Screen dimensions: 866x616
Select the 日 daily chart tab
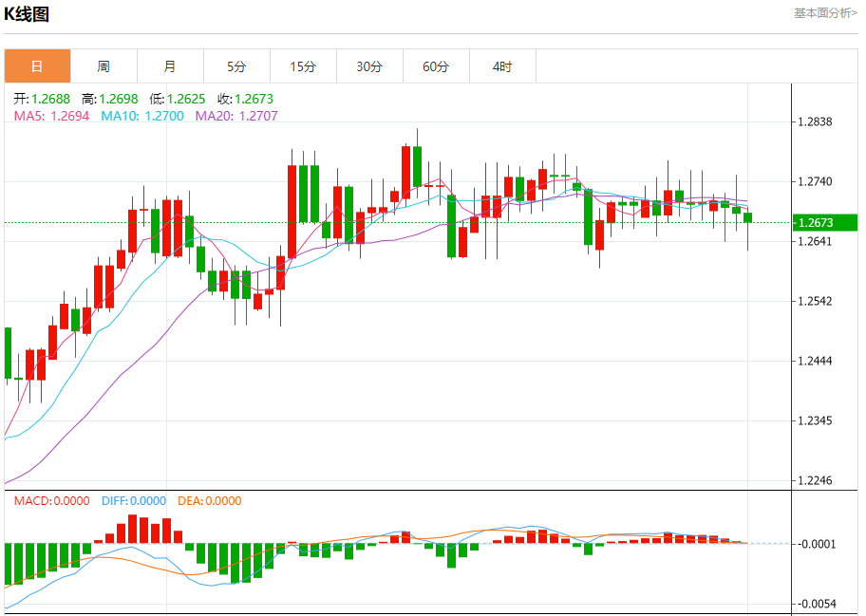coord(37,66)
